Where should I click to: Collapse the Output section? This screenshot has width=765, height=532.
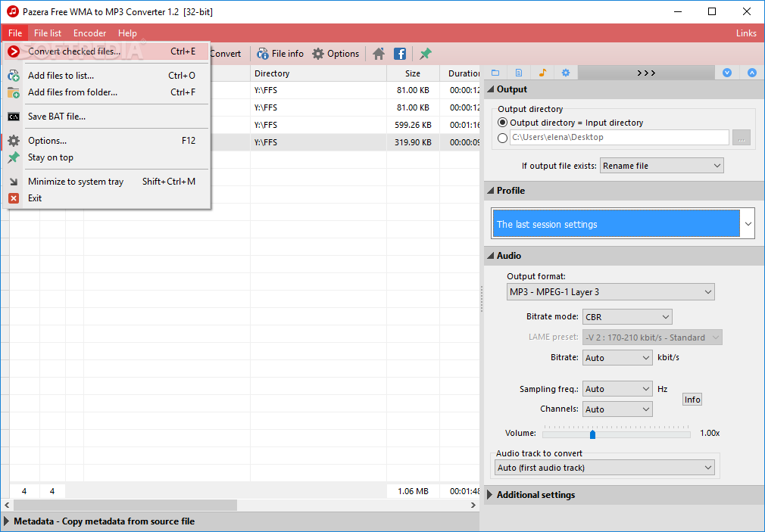point(490,89)
